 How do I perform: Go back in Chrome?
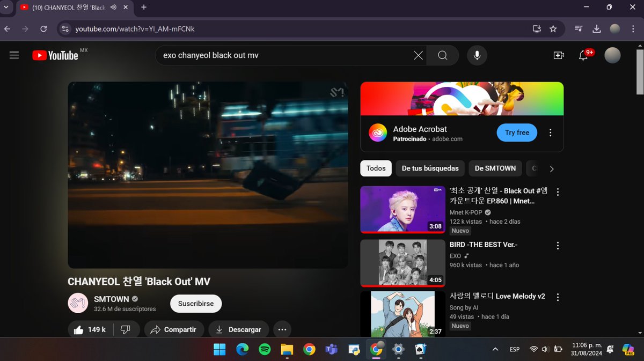(x=8, y=29)
